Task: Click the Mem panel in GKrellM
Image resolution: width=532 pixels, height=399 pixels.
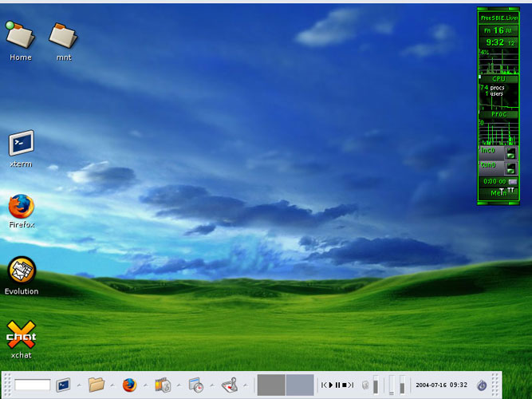Action: tap(499, 193)
